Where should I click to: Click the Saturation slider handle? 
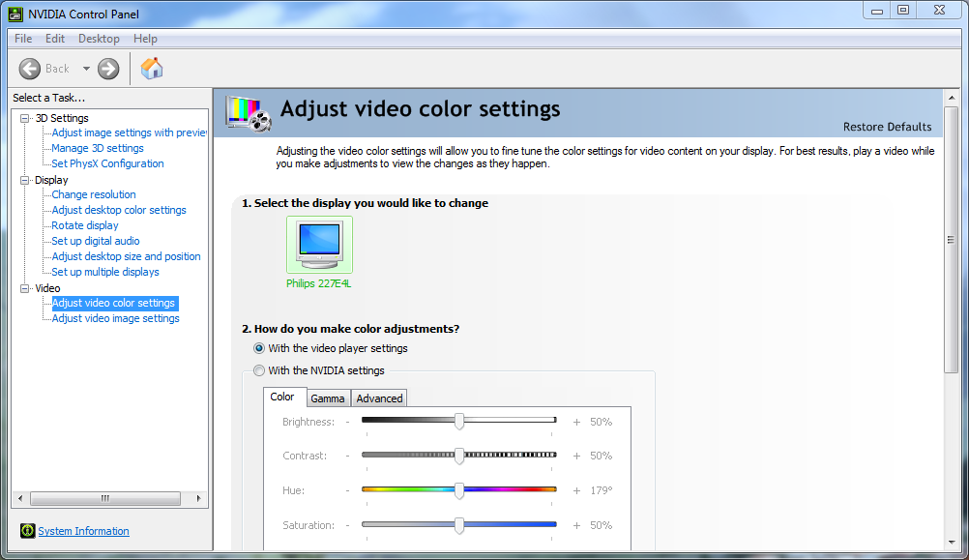[459, 525]
